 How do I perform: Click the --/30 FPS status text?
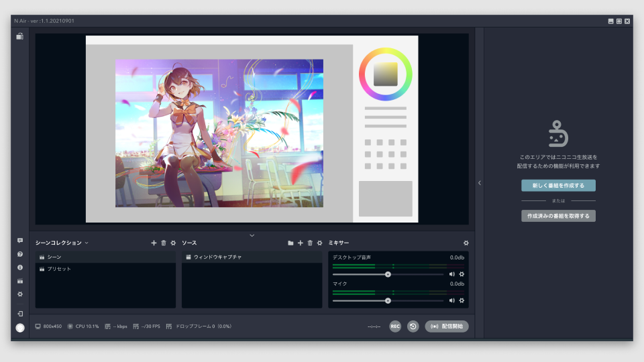151,326
